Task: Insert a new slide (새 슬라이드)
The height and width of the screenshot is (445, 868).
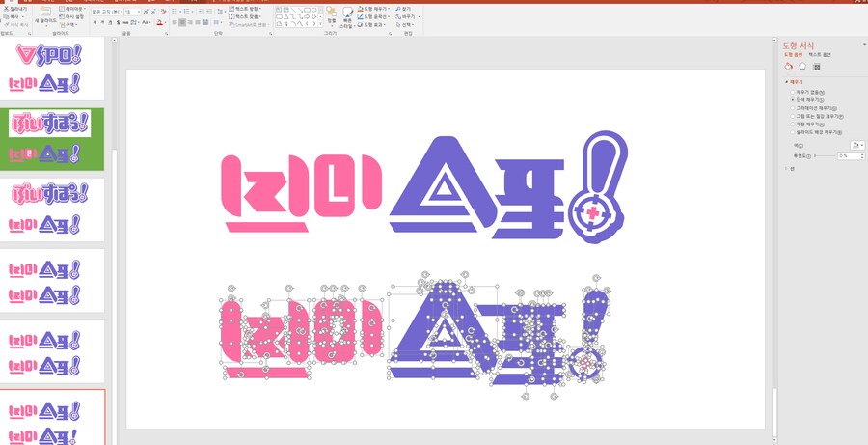Action: pos(45,15)
